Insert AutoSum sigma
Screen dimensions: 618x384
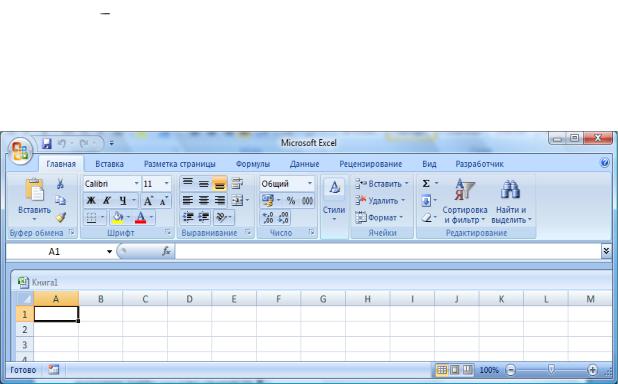(x=426, y=184)
